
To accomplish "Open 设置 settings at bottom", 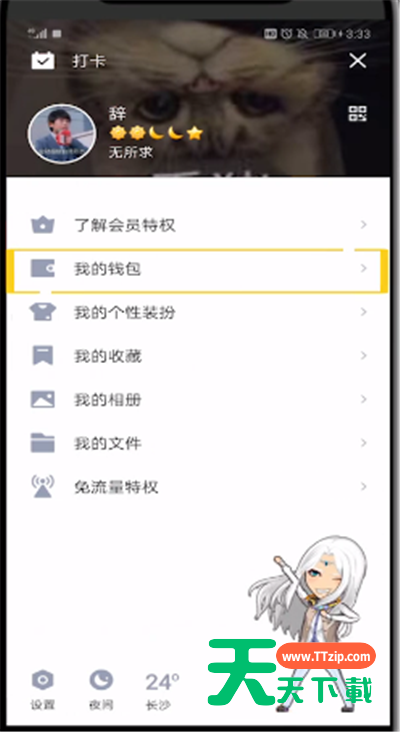I will pos(42,690).
